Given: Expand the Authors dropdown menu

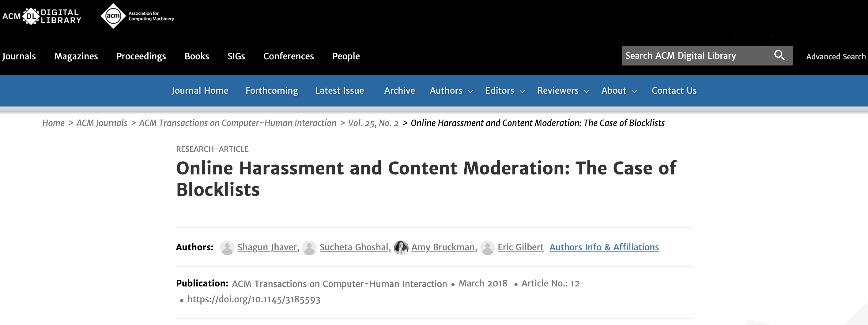Looking at the screenshot, I should coord(451,90).
